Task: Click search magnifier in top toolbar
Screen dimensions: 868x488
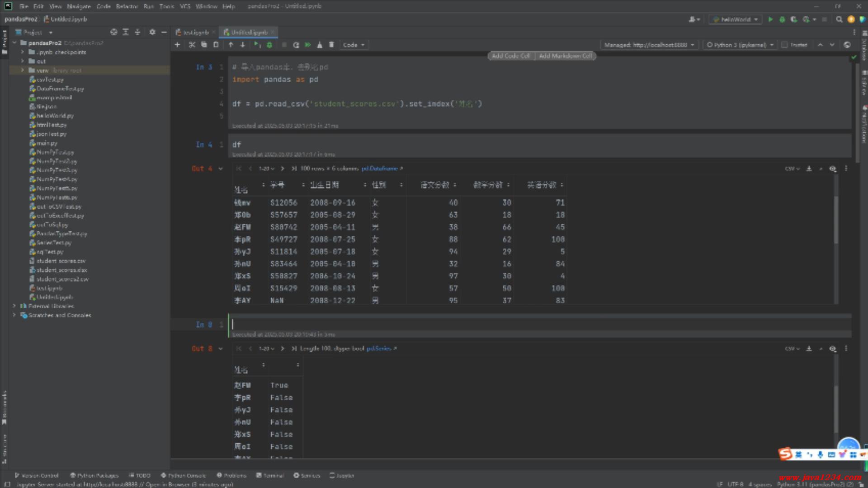Action: coord(839,19)
